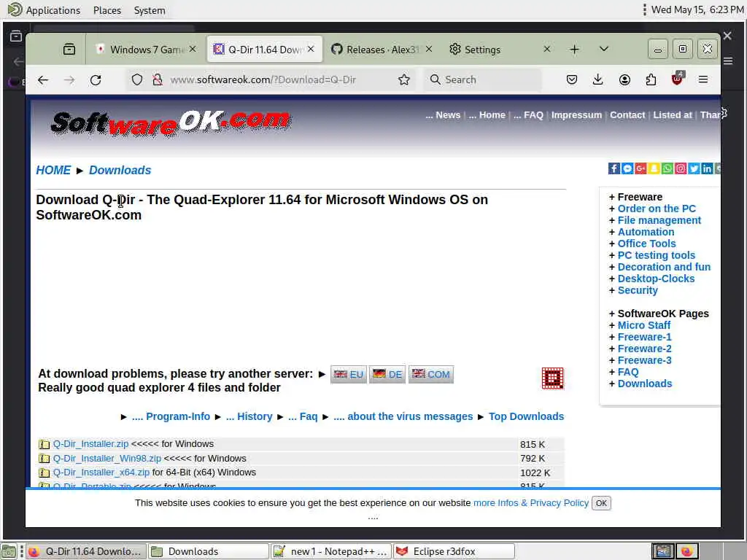Download Q-Dir_Installer_x64.zip
This screenshot has width=747, height=560.
tap(101, 472)
